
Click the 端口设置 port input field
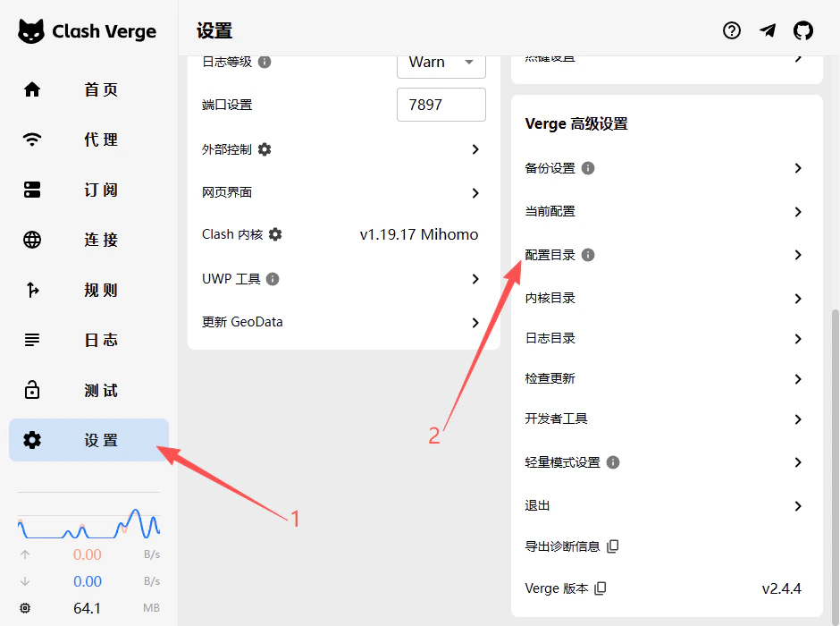441,105
